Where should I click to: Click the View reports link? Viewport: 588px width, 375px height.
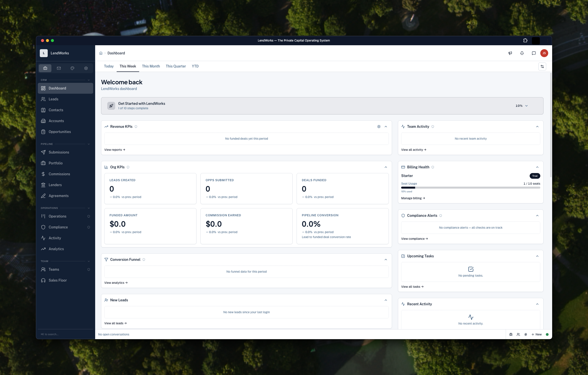click(x=115, y=150)
